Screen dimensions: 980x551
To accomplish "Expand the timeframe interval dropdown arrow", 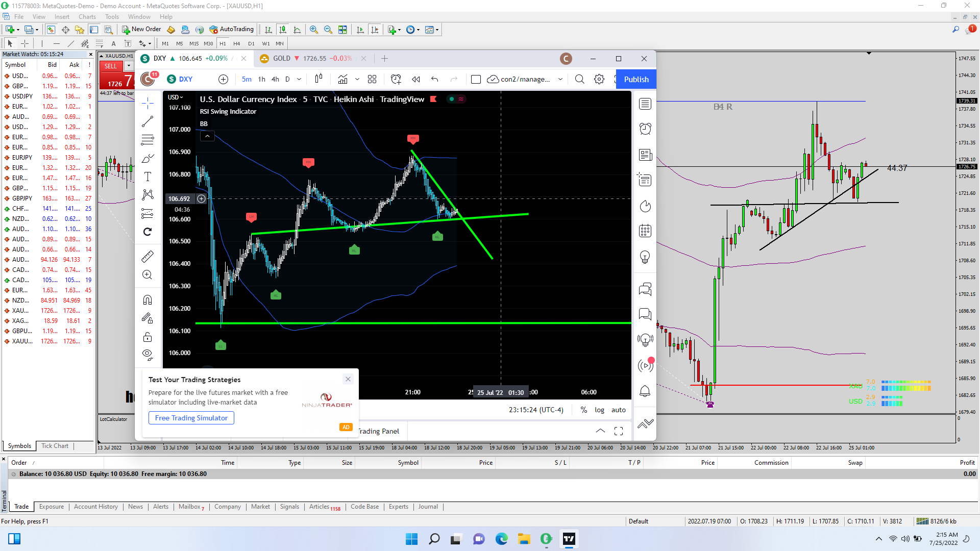I will pyautogui.click(x=299, y=79).
